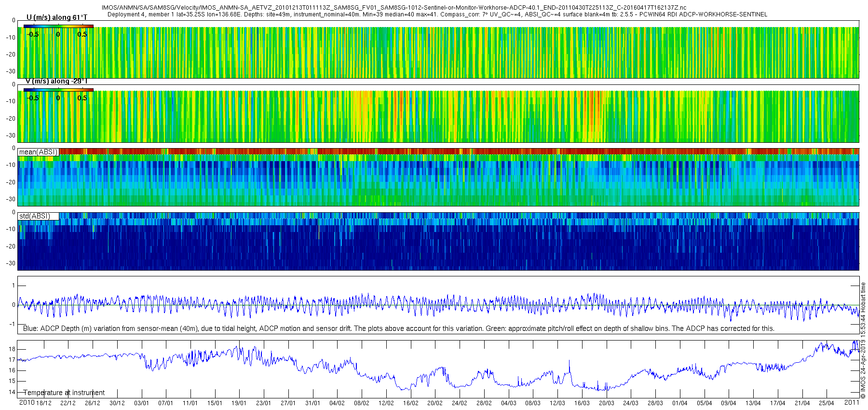The width and height of the screenshot is (868, 410).
Task: Click the -20 depth tick of mean(ABSI) panel
Action: (x=11, y=182)
